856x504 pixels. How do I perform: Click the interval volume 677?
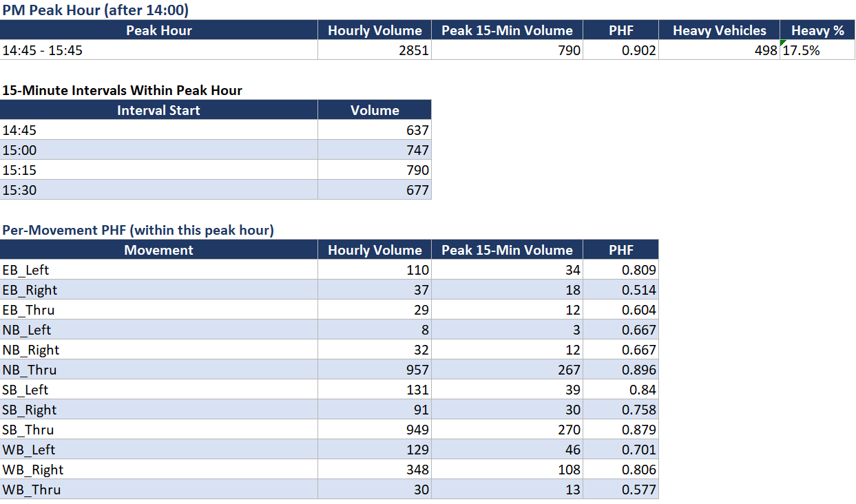tap(375, 190)
